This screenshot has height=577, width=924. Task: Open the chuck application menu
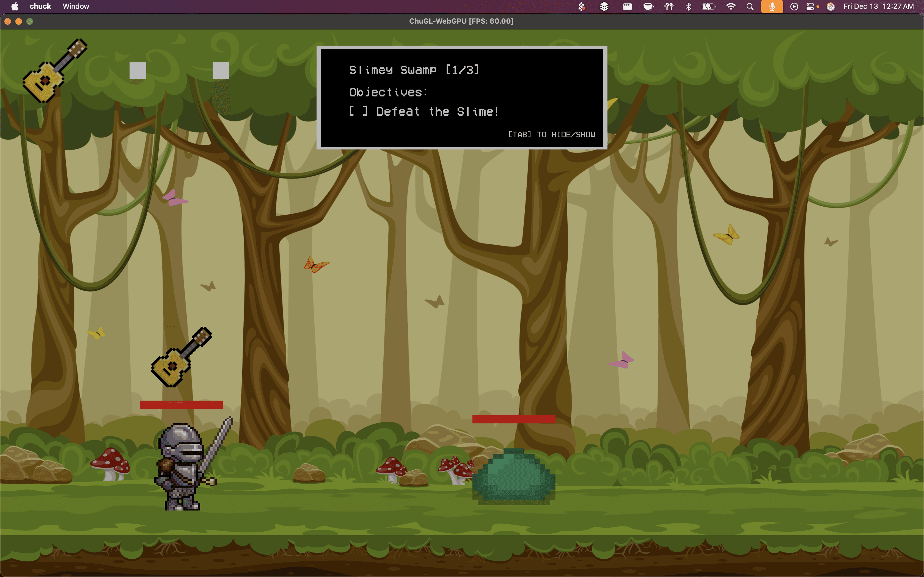pos(40,7)
